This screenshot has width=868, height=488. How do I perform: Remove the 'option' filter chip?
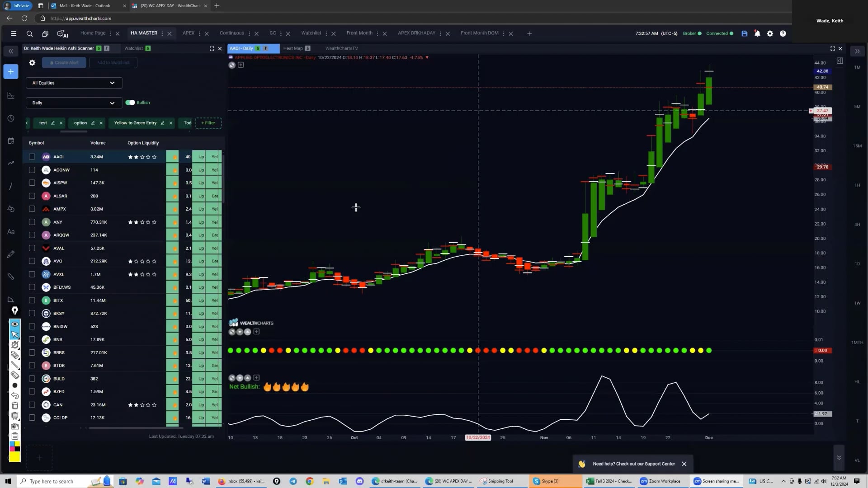pyautogui.click(x=101, y=123)
